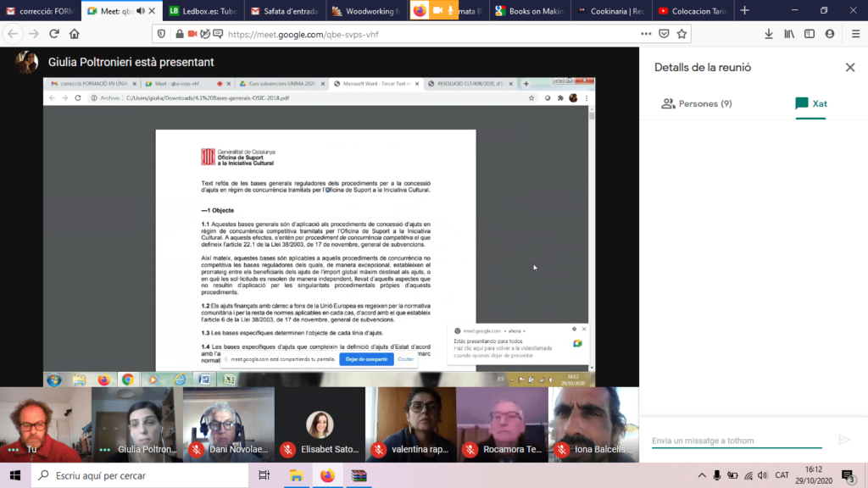Open Task View on the taskbar

point(264,475)
